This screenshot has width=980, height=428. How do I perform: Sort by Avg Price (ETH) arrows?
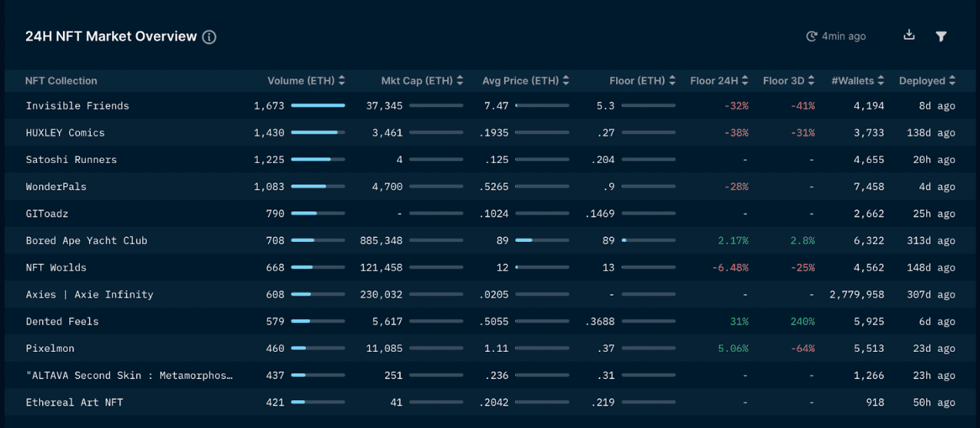pyautogui.click(x=566, y=80)
